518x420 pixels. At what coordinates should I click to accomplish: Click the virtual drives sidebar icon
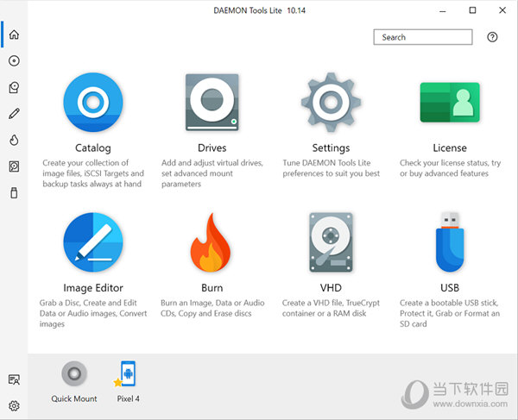click(14, 87)
